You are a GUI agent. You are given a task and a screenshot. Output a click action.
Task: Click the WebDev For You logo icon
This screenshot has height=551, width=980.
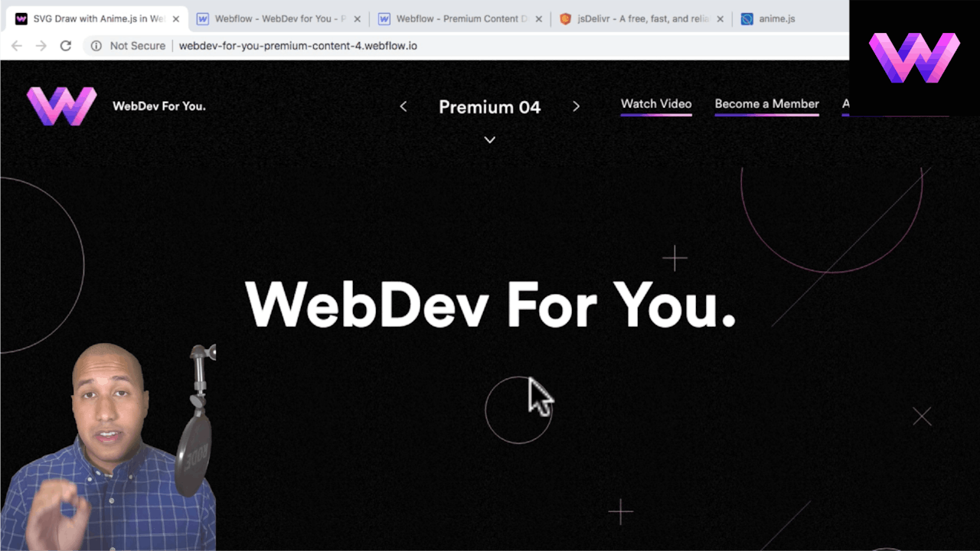[61, 106]
